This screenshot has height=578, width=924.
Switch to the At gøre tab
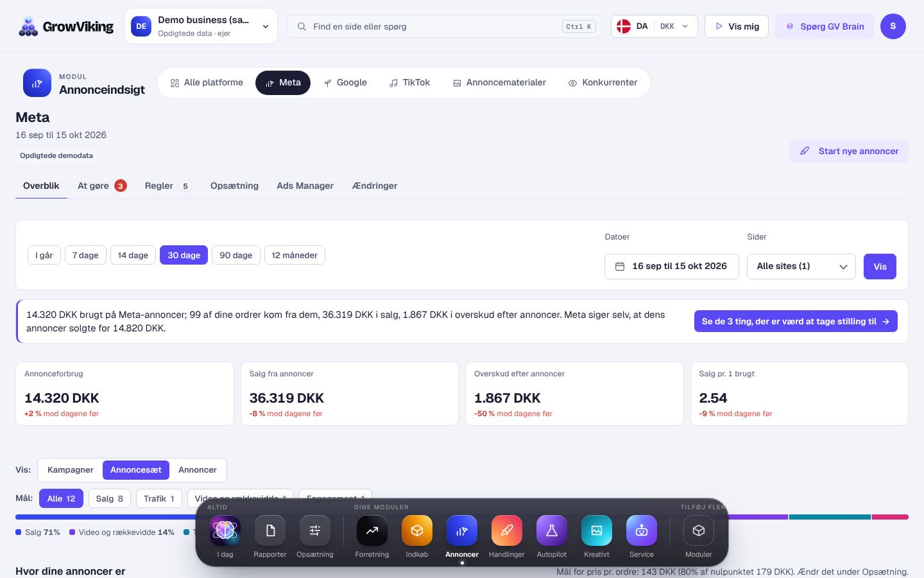[x=102, y=186]
